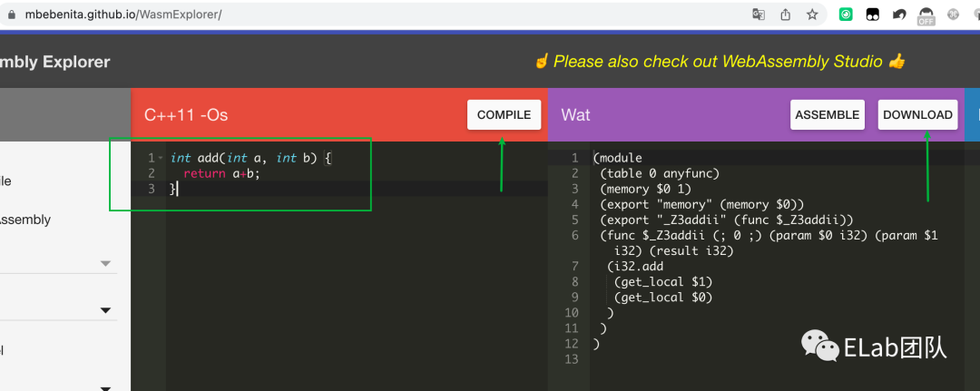Click the 'mbly Explorer' page title

coord(55,62)
